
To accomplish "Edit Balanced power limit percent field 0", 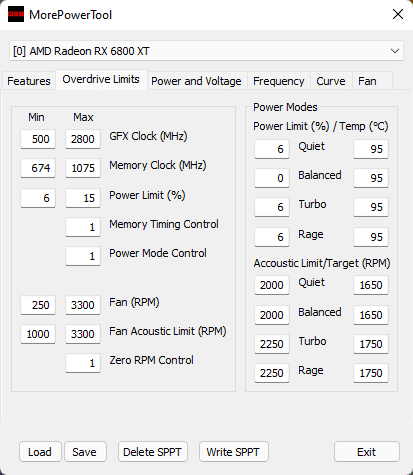I will 272,178.
